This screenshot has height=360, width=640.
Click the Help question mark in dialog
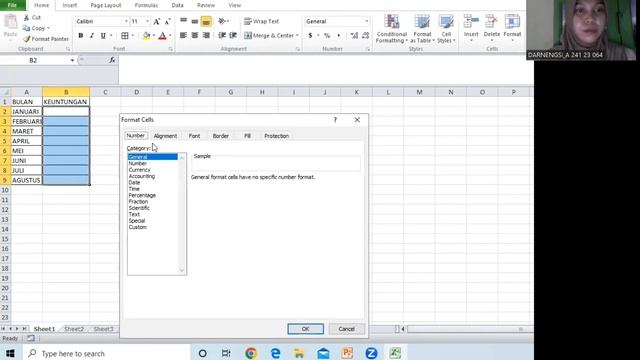335,120
